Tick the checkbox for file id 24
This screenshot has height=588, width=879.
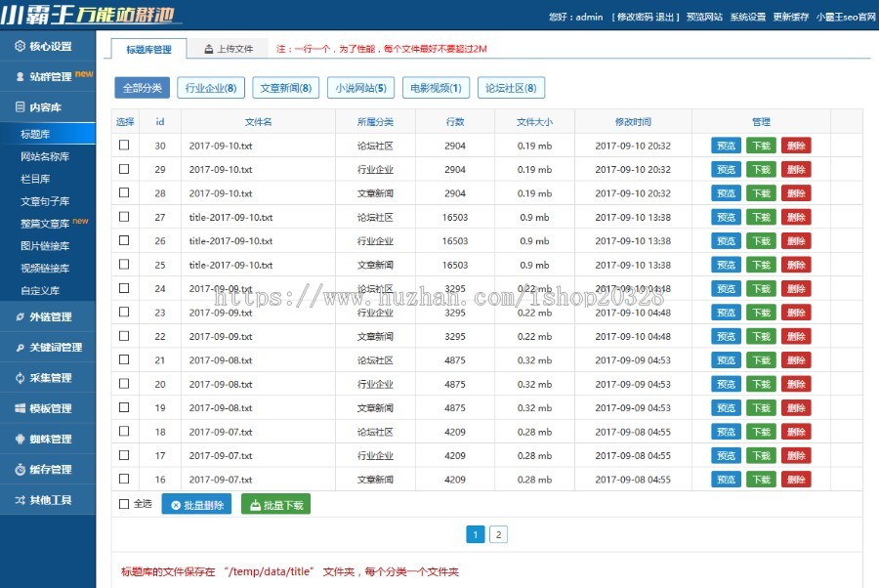(124, 288)
